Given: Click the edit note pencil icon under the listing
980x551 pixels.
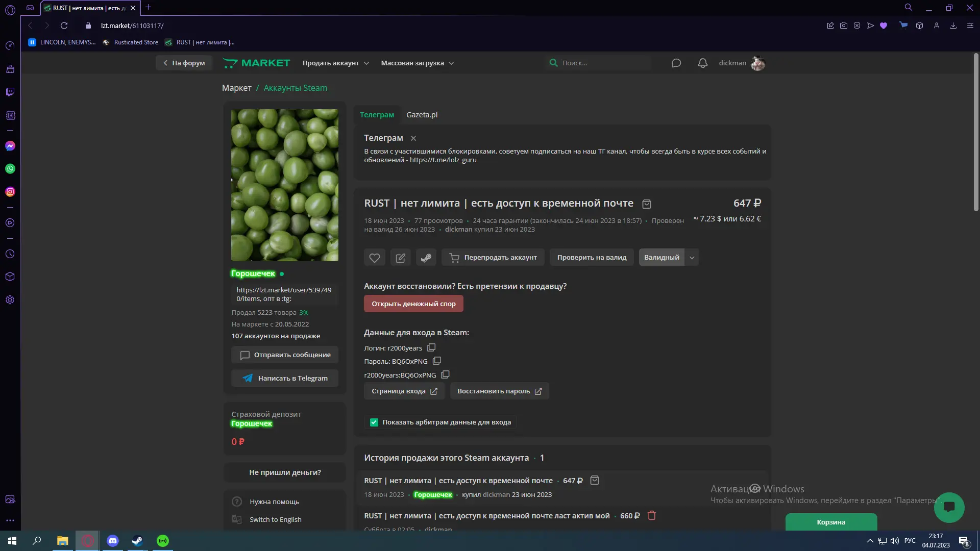Looking at the screenshot, I should [401, 258].
